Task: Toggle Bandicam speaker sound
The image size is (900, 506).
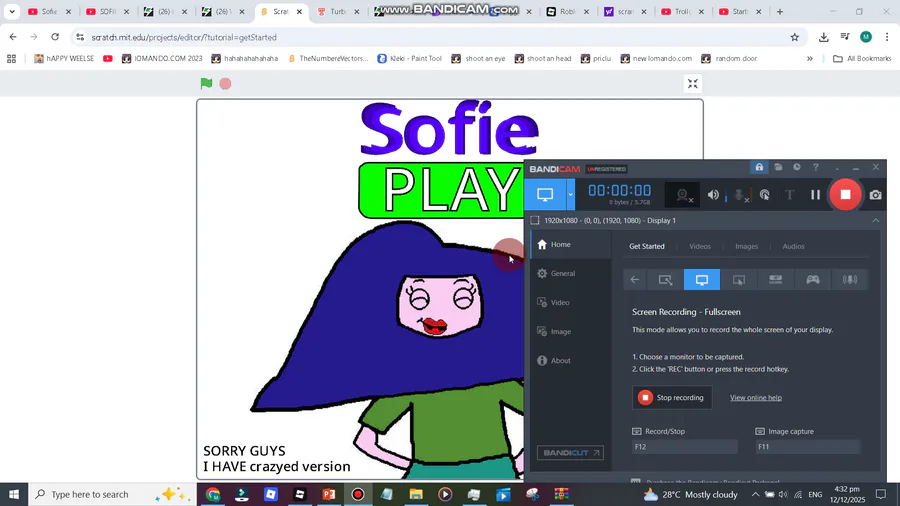Action: point(713,195)
